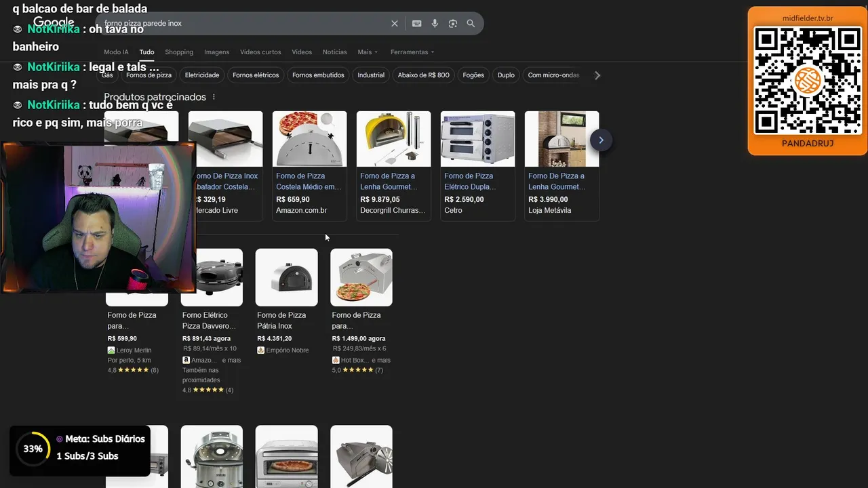
Task: Open Google Lens image search icon
Action: point(453,24)
